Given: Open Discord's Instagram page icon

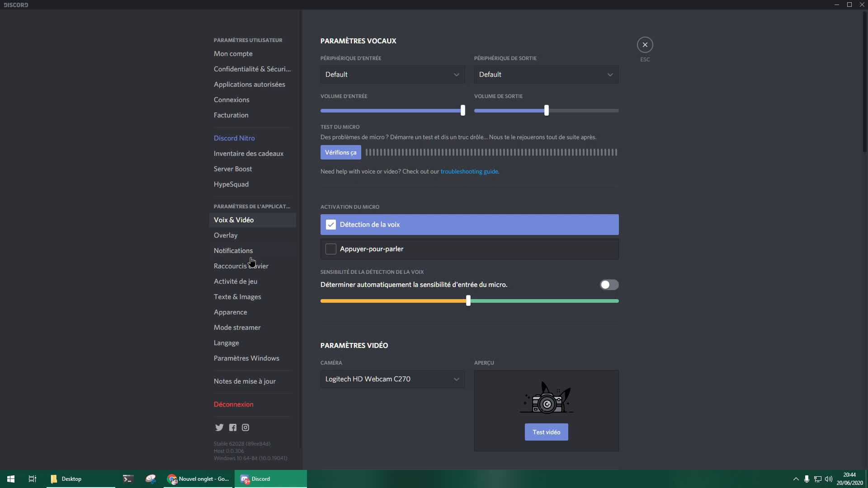Looking at the screenshot, I should point(245,427).
